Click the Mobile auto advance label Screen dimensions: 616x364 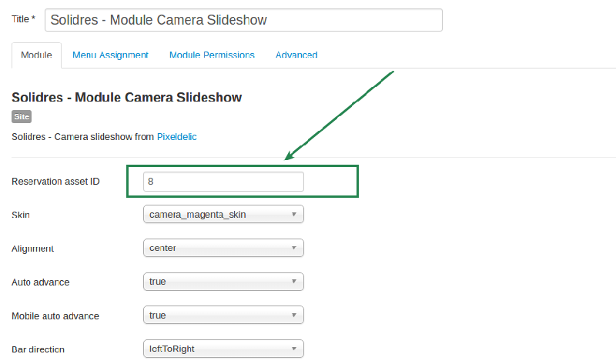coord(55,316)
